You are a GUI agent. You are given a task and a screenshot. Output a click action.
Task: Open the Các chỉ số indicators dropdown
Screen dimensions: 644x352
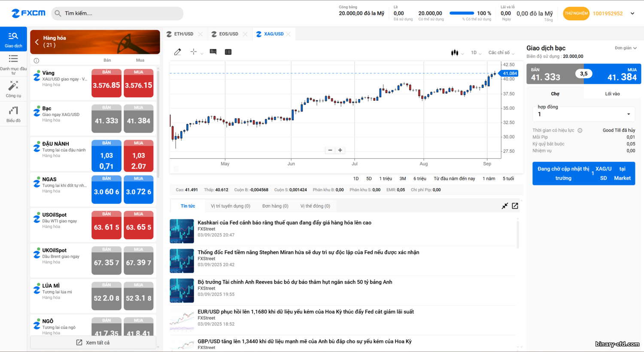pyautogui.click(x=501, y=53)
